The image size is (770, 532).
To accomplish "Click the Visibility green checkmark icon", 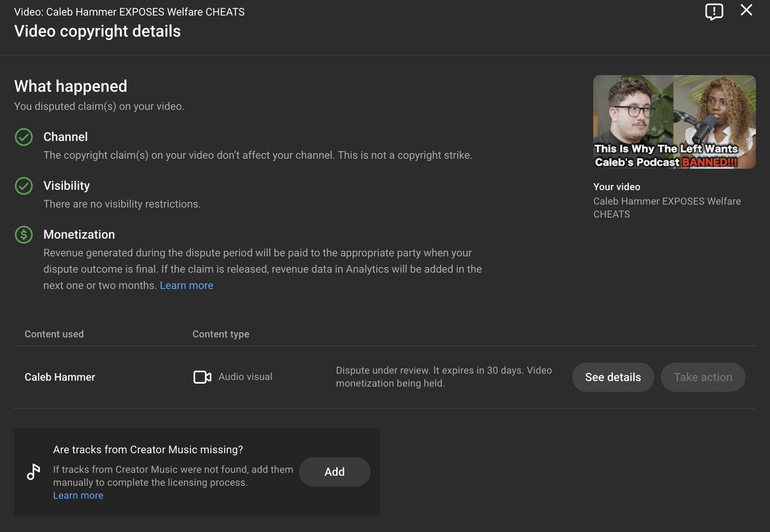I will pos(24,186).
